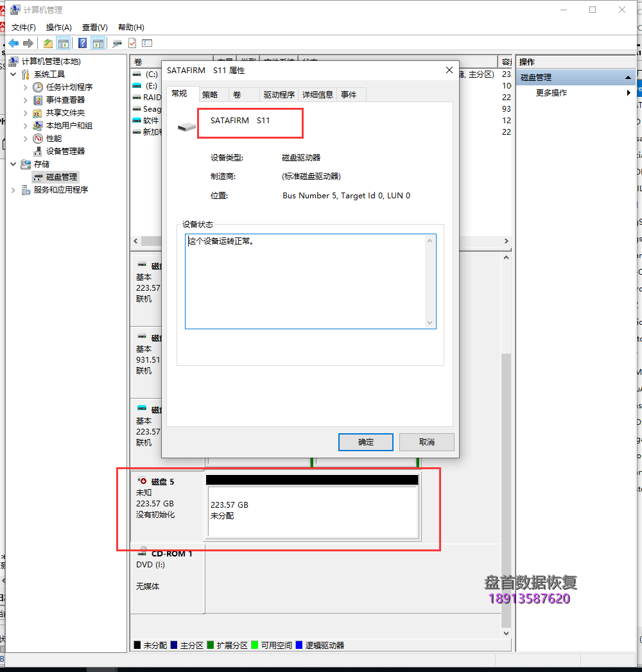Collapse the 磁盘管理 actions section arrow

pos(628,78)
